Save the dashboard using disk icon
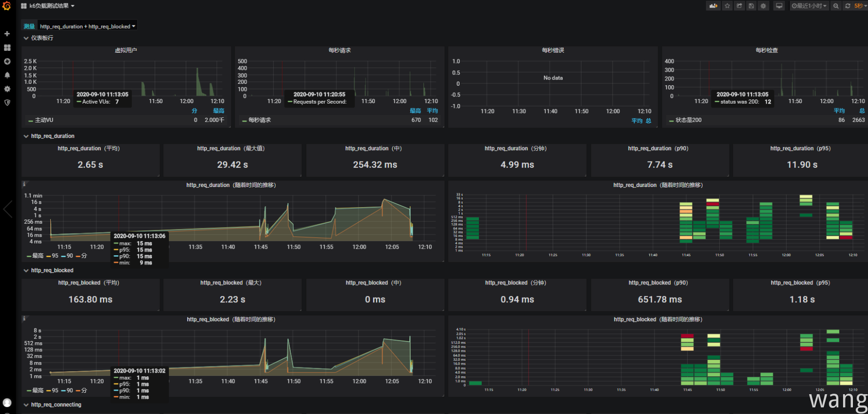The image size is (868, 414). coord(751,6)
